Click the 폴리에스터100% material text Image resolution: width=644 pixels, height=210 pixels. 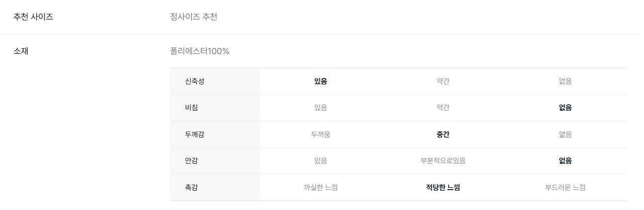199,51
